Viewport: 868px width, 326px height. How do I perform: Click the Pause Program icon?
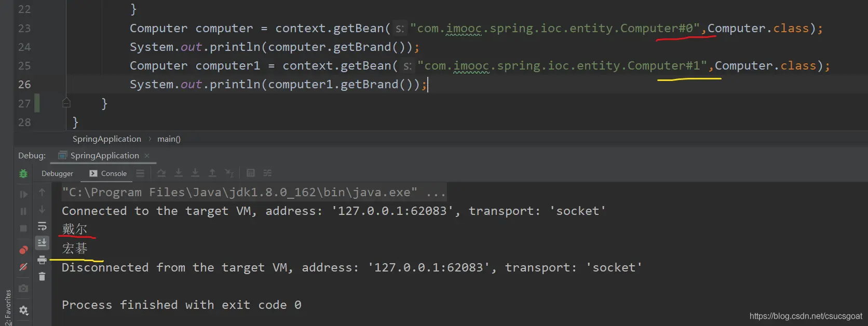tap(23, 211)
